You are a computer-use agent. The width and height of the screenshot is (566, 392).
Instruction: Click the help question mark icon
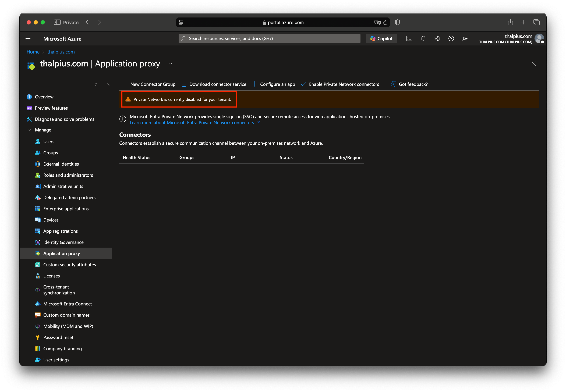pos(451,39)
